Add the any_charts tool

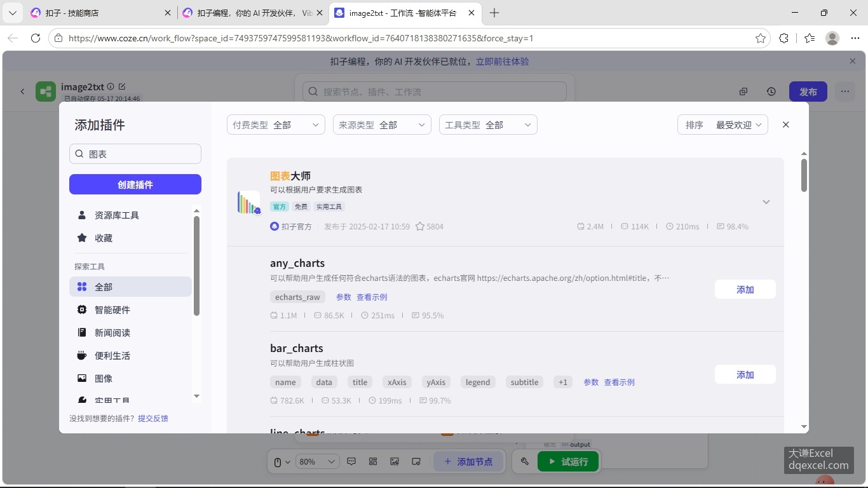point(745,289)
